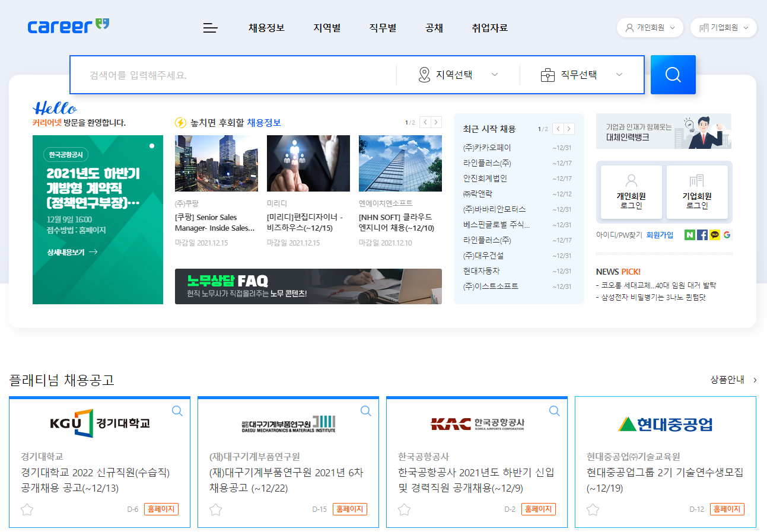Read the 코오롱 세대교체 news headline
This screenshot has width=767, height=532.
pyautogui.click(x=656, y=285)
